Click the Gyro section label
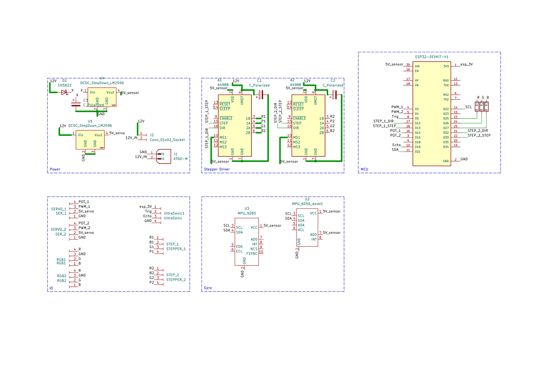The height and width of the screenshot is (392, 555). point(208,288)
